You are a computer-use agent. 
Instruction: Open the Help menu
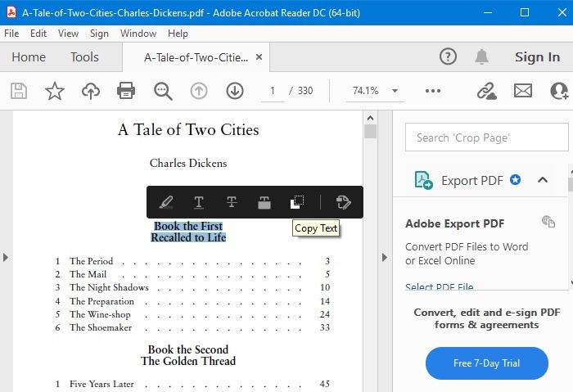[x=178, y=34]
